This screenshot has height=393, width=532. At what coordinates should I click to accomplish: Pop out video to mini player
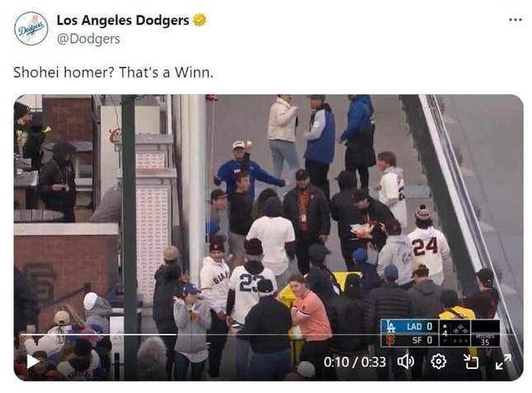[x=471, y=362]
